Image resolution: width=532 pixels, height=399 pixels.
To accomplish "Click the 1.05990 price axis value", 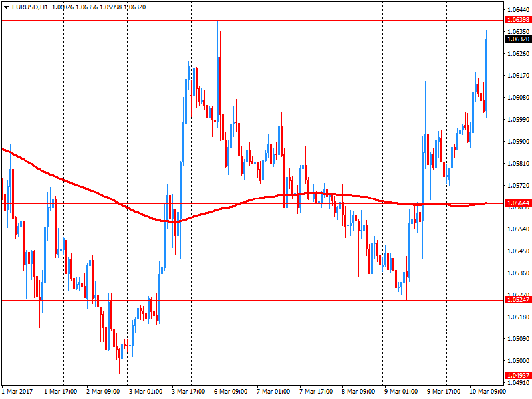I will [x=519, y=120].
